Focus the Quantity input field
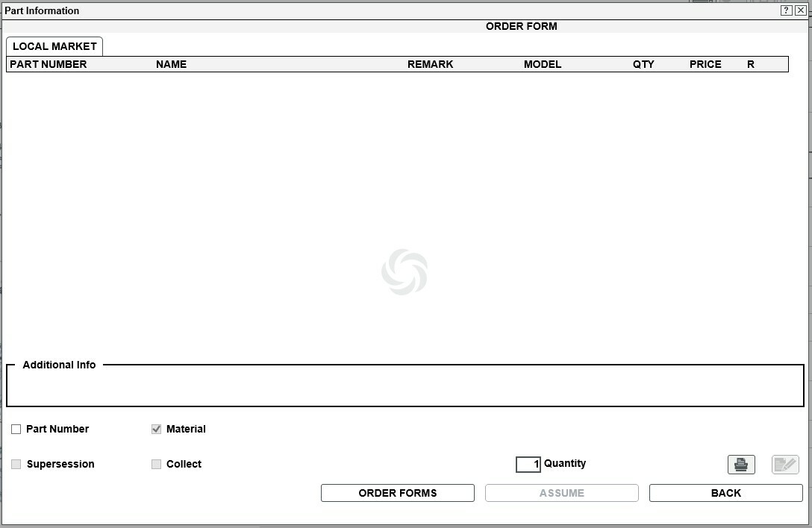 (528, 465)
